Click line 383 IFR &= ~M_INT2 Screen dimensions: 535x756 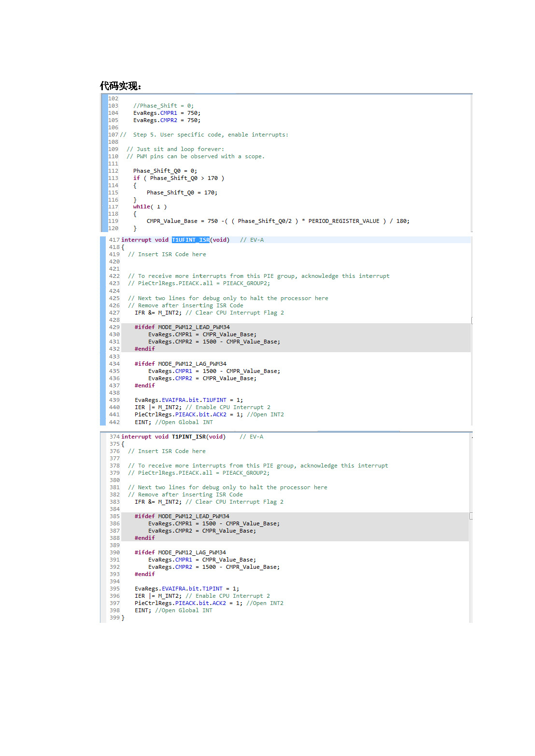tap(209, 502)
